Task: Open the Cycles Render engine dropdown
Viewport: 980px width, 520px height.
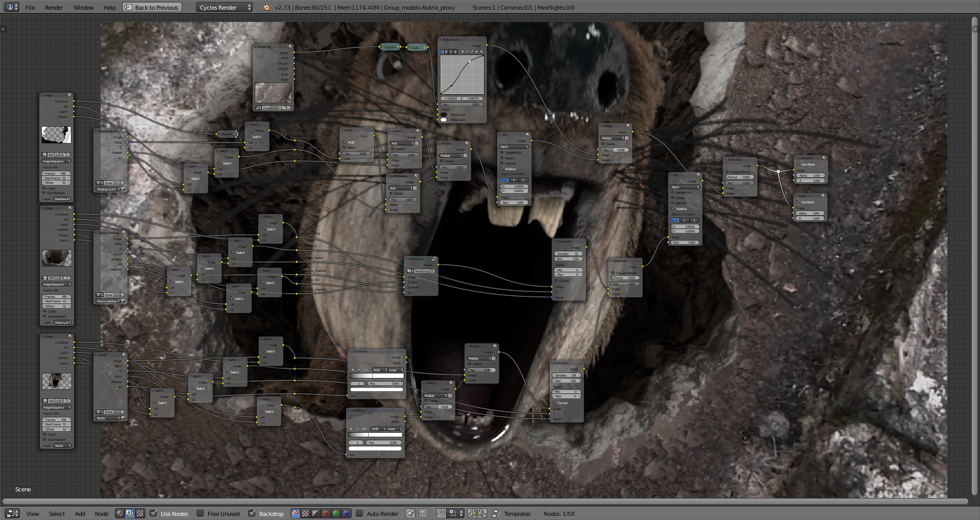Action: click(225, 7)
